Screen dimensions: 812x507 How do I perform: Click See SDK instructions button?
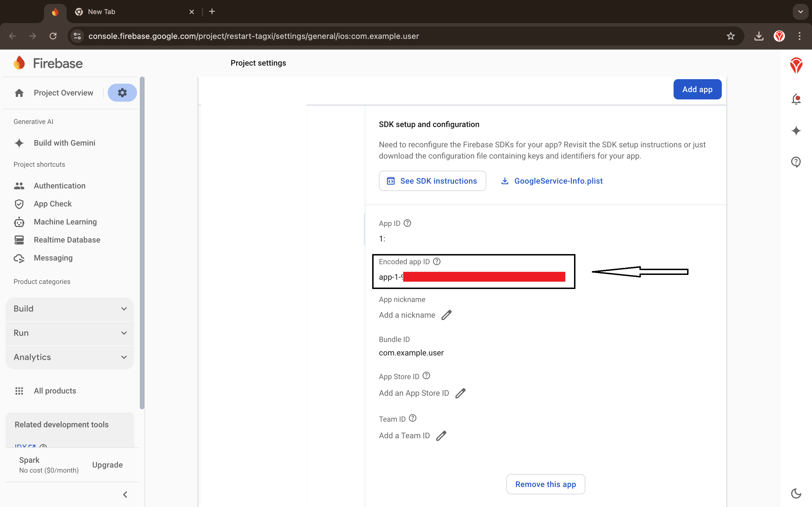click(432, 181)
